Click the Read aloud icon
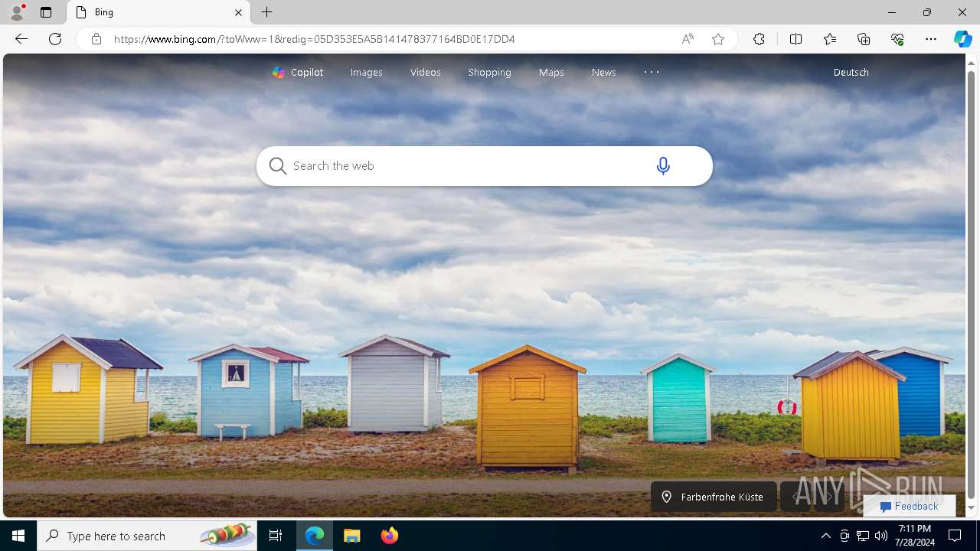 click(688, 39)
